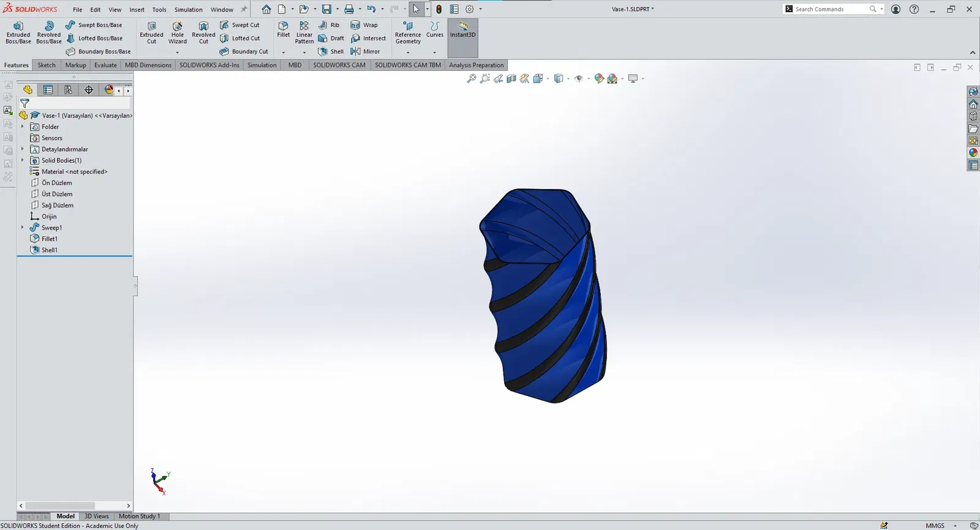Viewport: 980px width, 530px height.
Task: Switch to the PropertyManager panel tab
Action: tap(48, 90)
